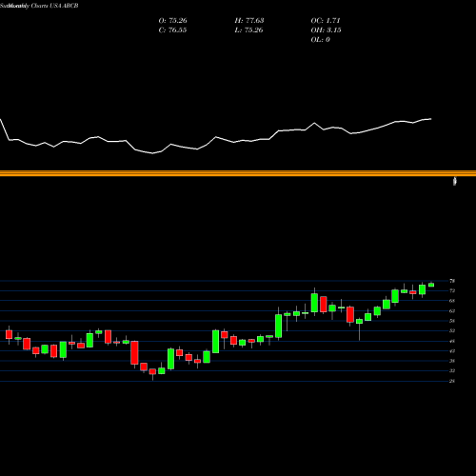Click the OL: 0 reading
This screenshot has height=476, width=476.
pyautogui.click(x=320, y=40)
